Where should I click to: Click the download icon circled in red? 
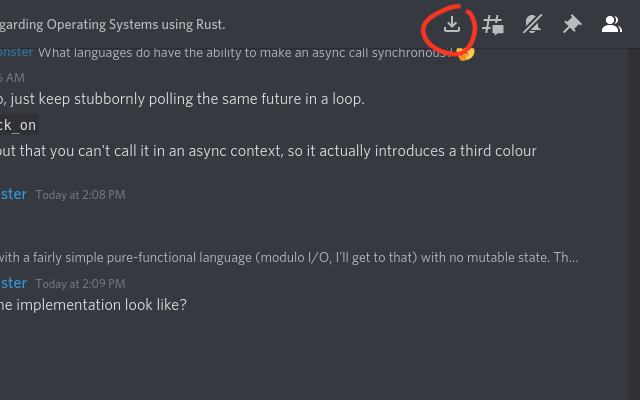tap(452, 24)
